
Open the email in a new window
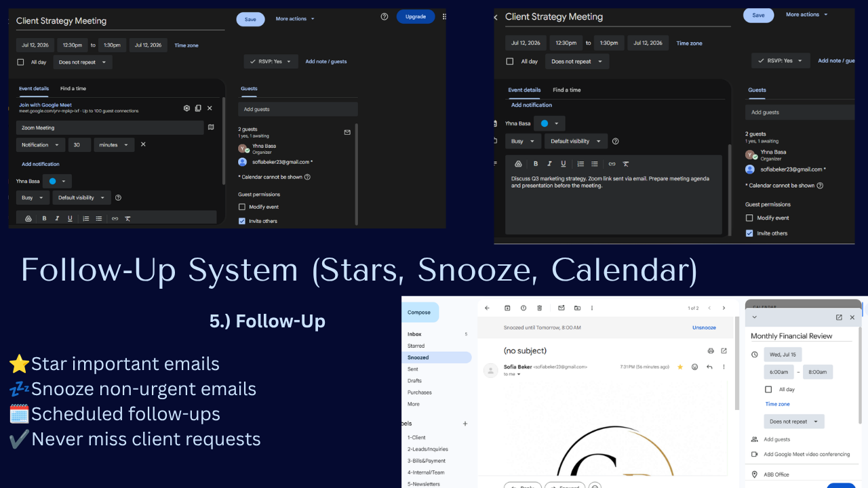tap(724, 350)
